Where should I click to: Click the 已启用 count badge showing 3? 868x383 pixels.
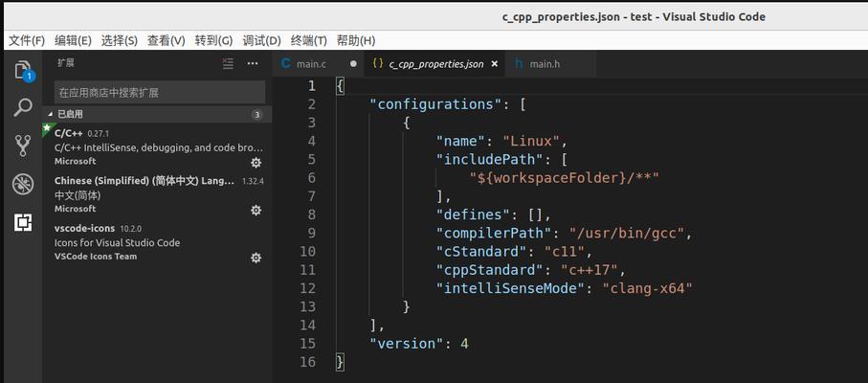click(x=256, y=115)
